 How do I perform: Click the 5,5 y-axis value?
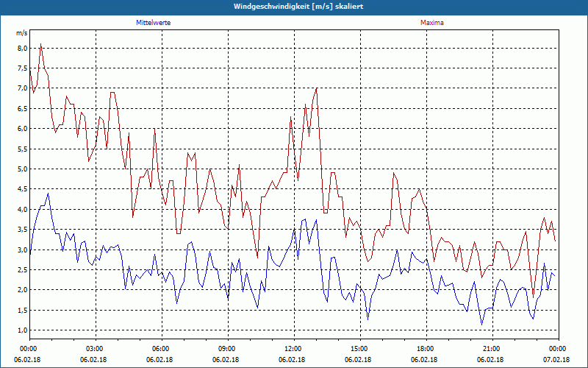(21, 149)
